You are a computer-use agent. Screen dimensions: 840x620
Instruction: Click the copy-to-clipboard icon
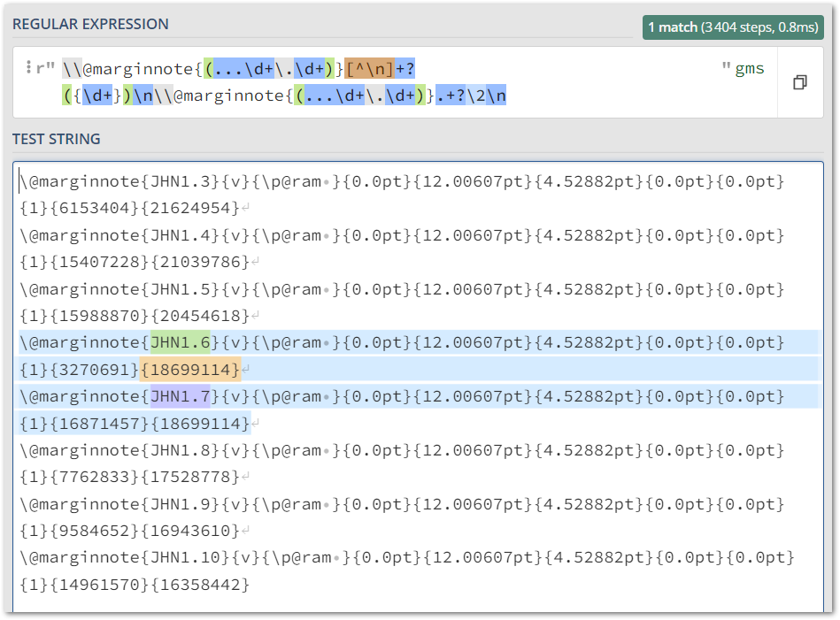coord(800,81)
